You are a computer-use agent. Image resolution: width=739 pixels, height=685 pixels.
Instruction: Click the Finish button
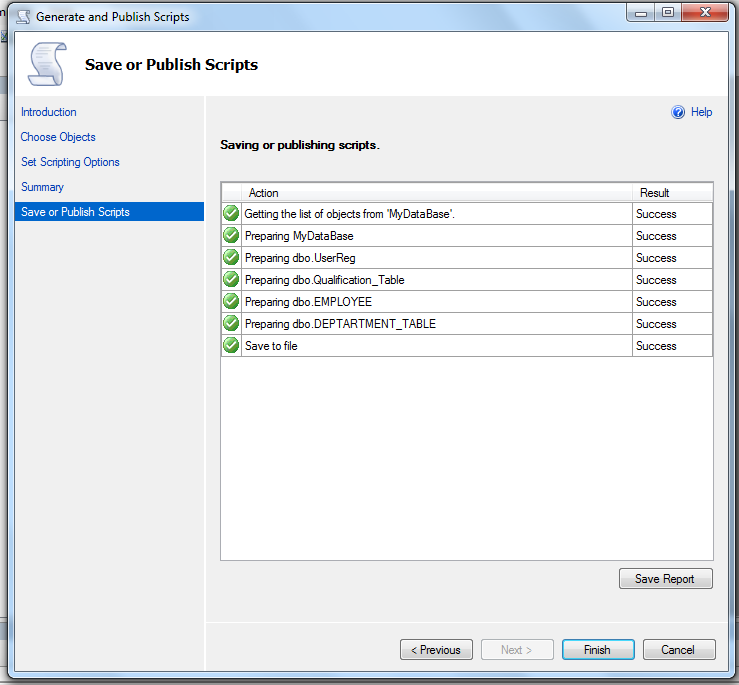click(598, 650)
